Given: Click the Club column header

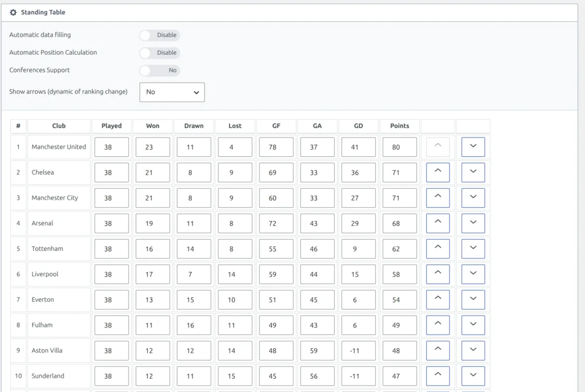Looking at the screenshot, I should [59, 126].
